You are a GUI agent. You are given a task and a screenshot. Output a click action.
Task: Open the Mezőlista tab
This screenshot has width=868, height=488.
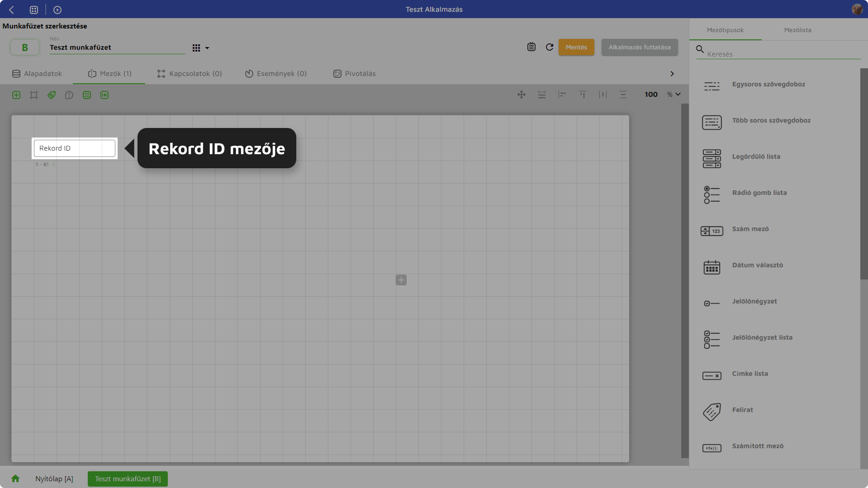pos(797,30)
